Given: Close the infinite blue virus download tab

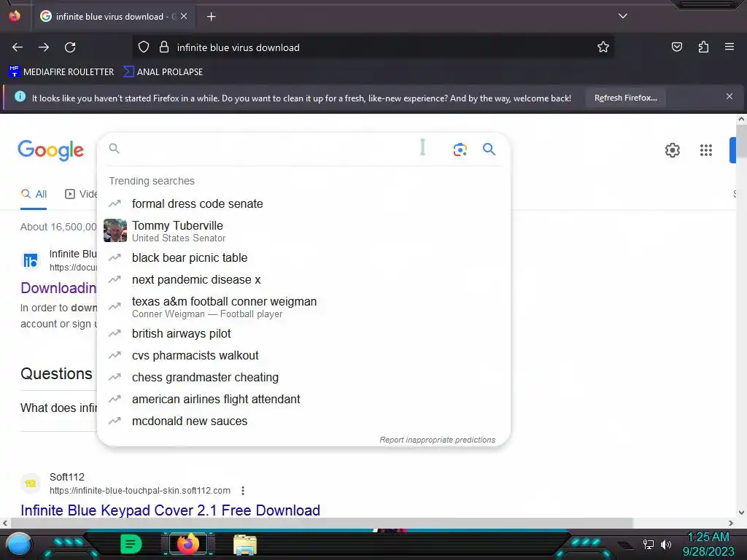Looking at the screenshot, I should pos(184,16).
